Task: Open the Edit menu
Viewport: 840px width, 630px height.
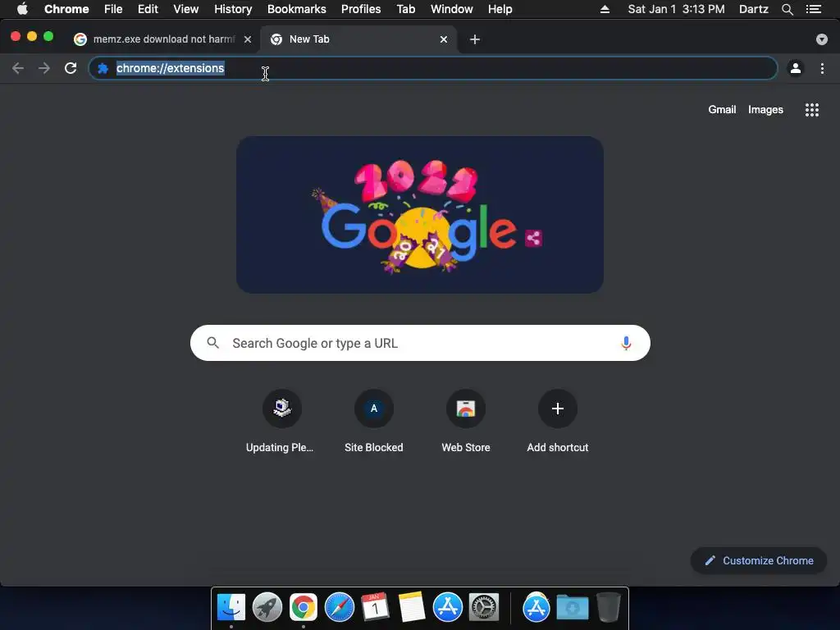Action: (148, 9)
